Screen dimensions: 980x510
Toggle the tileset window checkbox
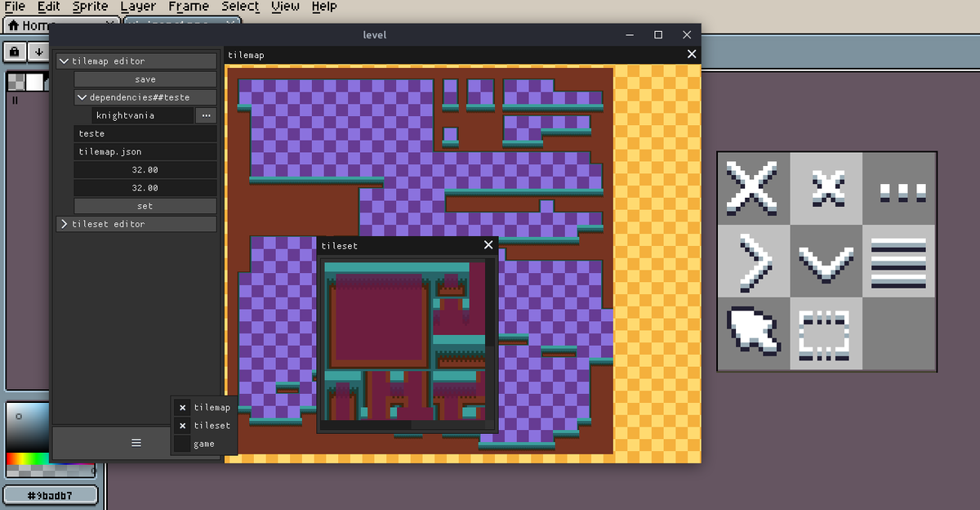pyautogui.click(x=182, y=425)
